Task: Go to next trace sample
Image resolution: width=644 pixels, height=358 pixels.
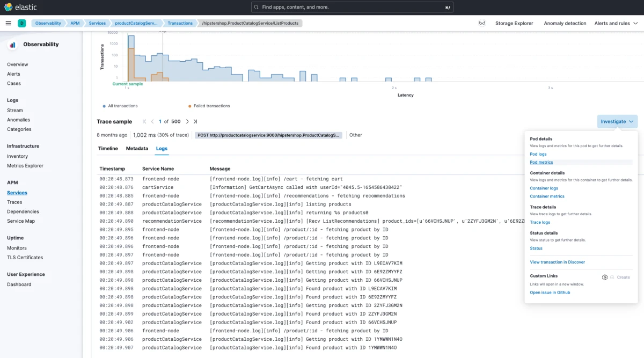Action: tap(187, 121)
